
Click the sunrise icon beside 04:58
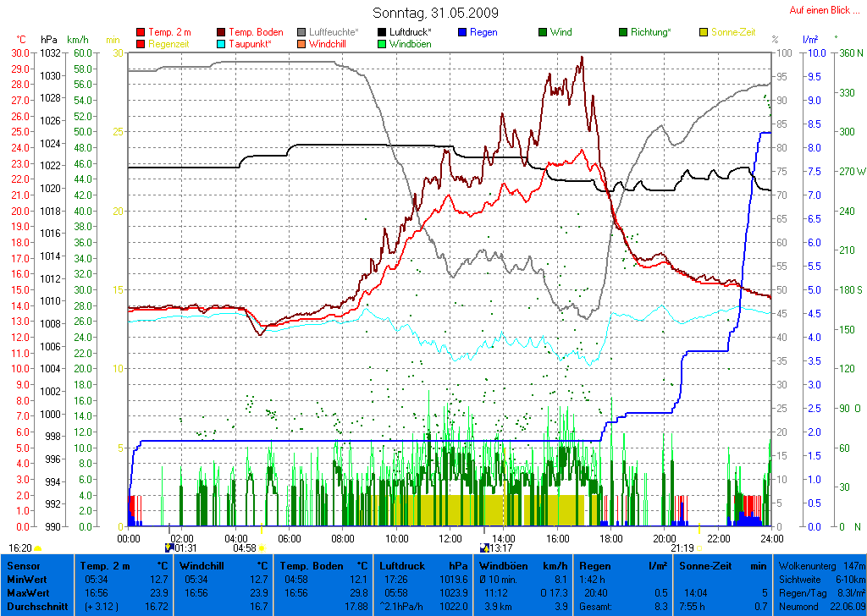point(261,548)
